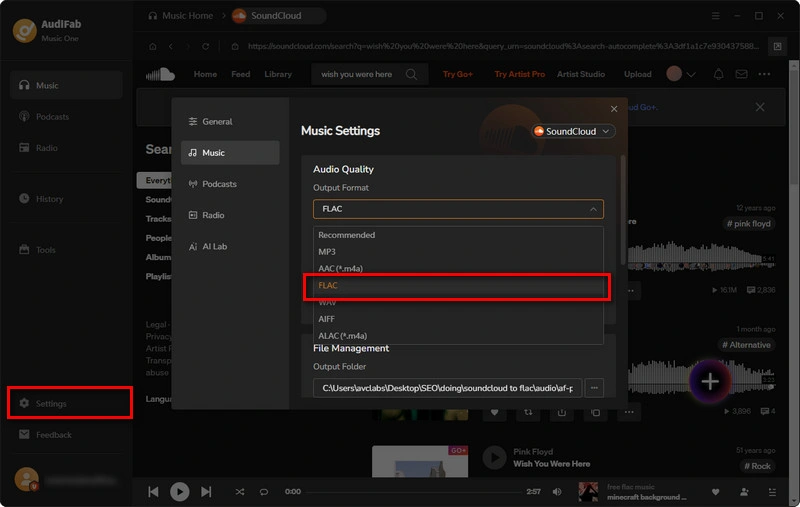The height and width of the screenshot is (507, 800).
Task: Skip to previous track in player
Action: (x=153, y=492)
